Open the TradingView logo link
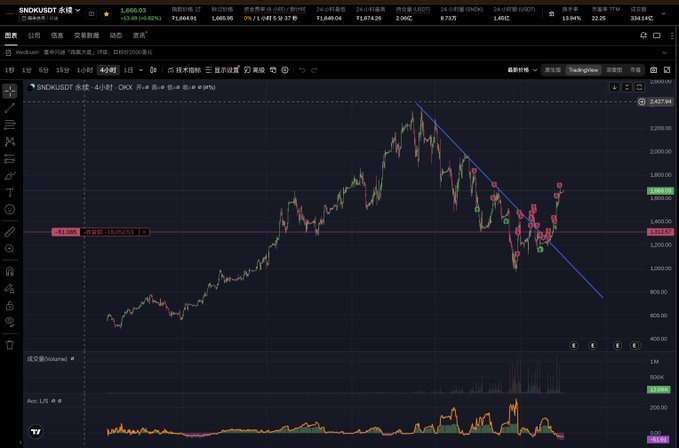Image resolution: width=679 pixels, height=448 pixels. pyautogui.click(x=36, y=432)
